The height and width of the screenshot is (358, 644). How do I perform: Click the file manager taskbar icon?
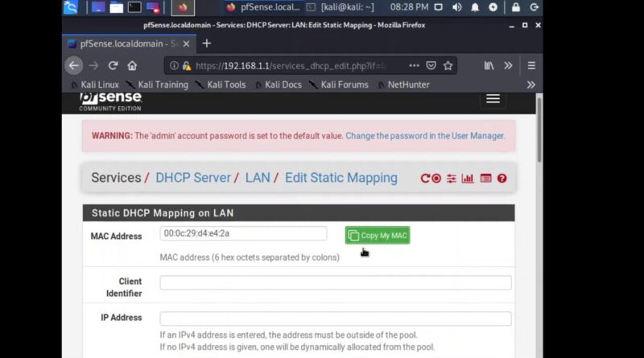tap(116, 7)
